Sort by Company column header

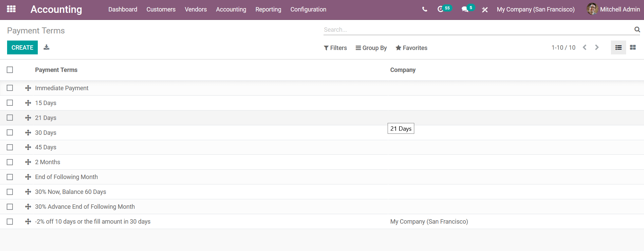403,70
